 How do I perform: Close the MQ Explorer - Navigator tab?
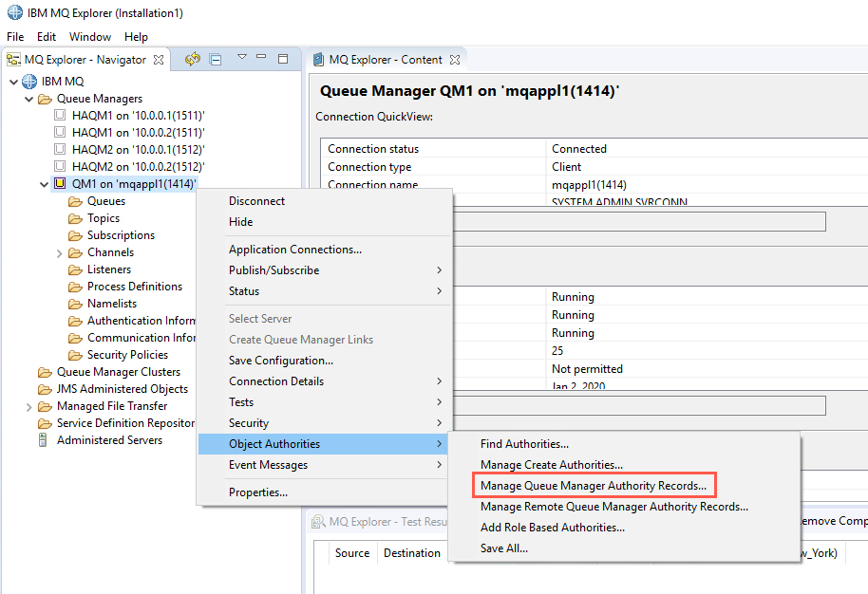tap(159, 60)
